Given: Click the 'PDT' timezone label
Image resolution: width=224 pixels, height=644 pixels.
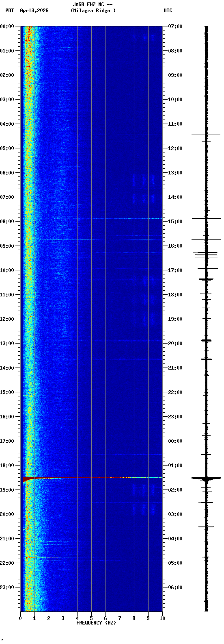Looking at the screenshot, I should [x=9, y=11].
